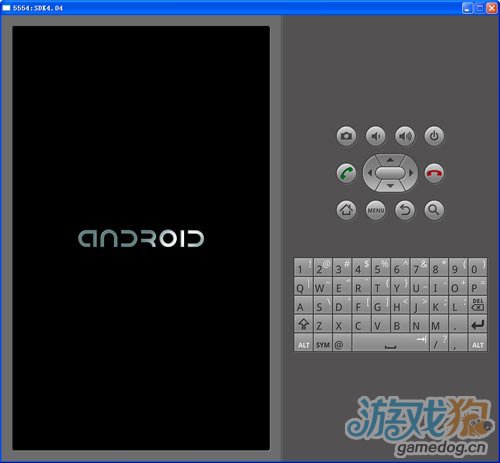Click the emulator camera button

coord(346,136)
